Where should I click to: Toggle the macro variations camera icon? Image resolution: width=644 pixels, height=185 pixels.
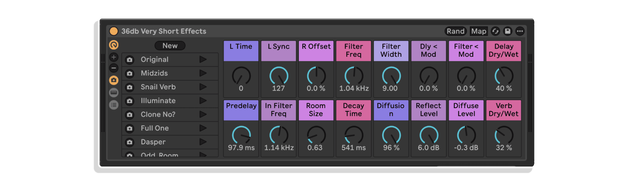[114, 80]
